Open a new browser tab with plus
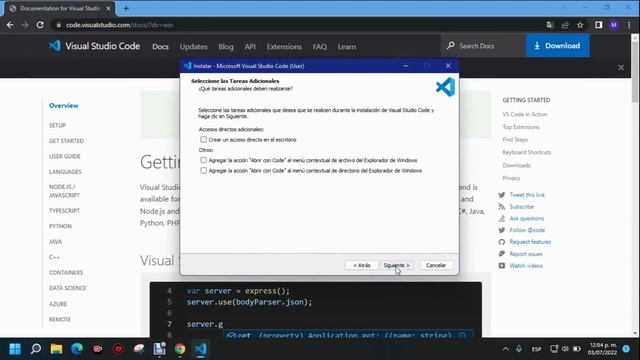The width and height of the screenshot is (640, 360). point(126,8)
